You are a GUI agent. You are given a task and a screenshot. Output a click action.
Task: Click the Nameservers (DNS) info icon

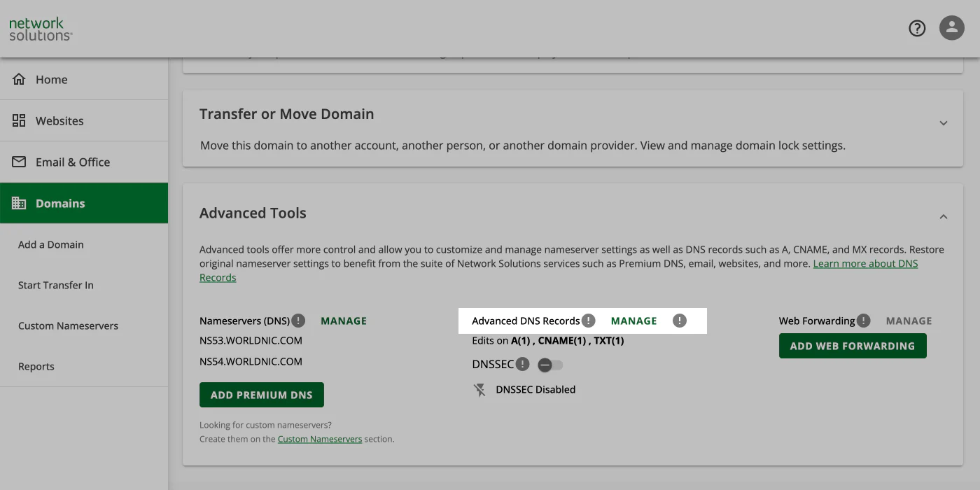click(x=297, y=321)
